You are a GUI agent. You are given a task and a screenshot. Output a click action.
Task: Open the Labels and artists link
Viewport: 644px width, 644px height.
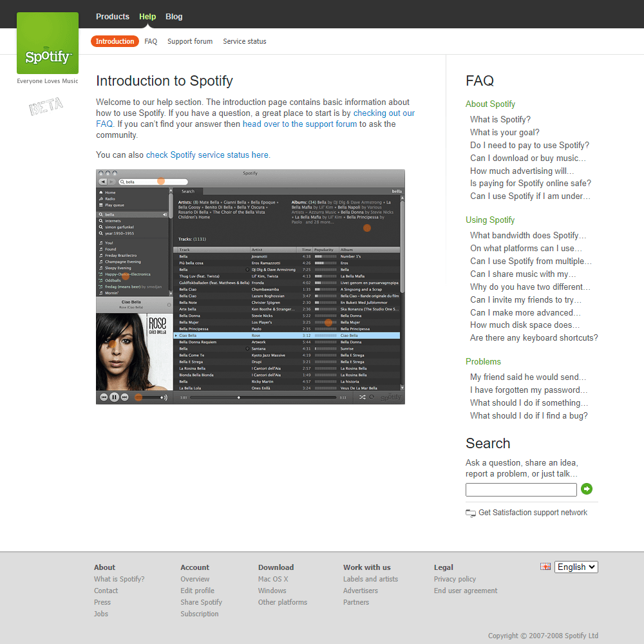tap(370, 579)
